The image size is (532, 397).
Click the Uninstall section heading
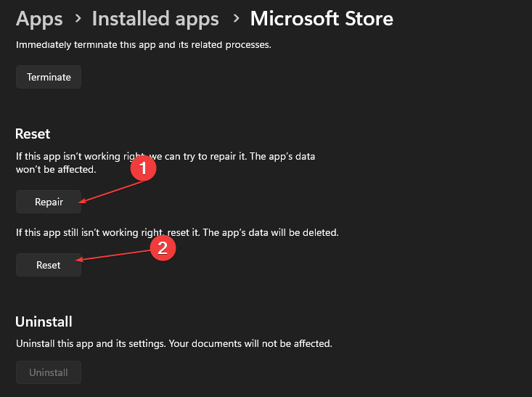click(44, 322)
